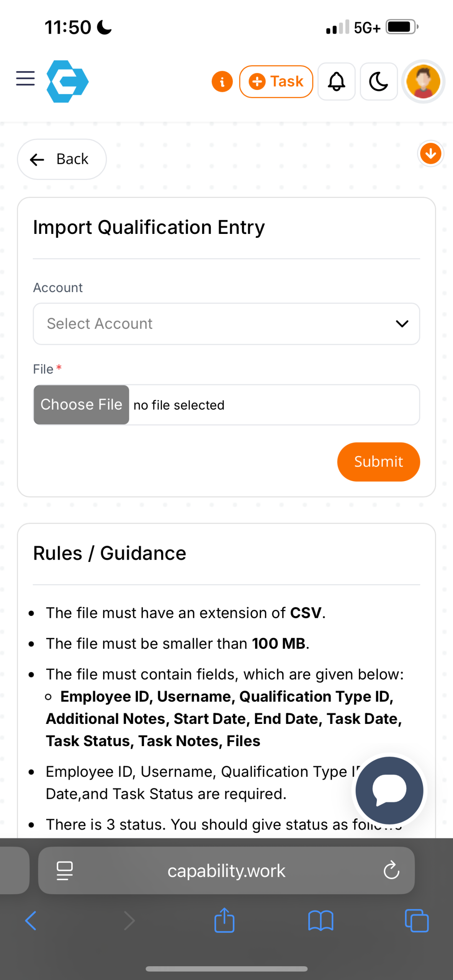Toggle dark mode with moon icon
Image resolution: width=453 pixels, height=980 pixels.
(378, 82)
